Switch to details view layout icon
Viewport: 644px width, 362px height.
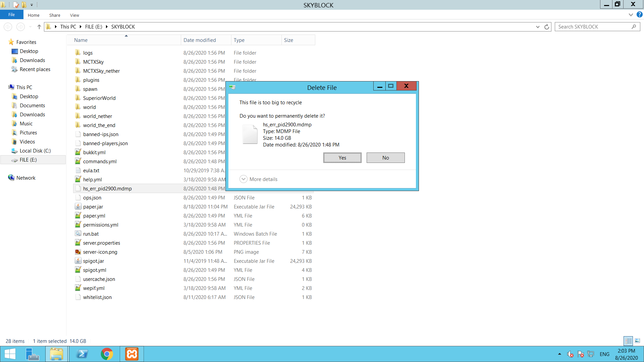point(628,341)
